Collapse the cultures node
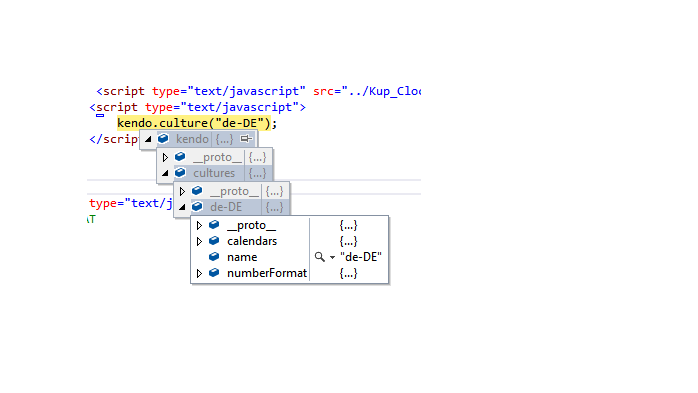 point(165,173)
